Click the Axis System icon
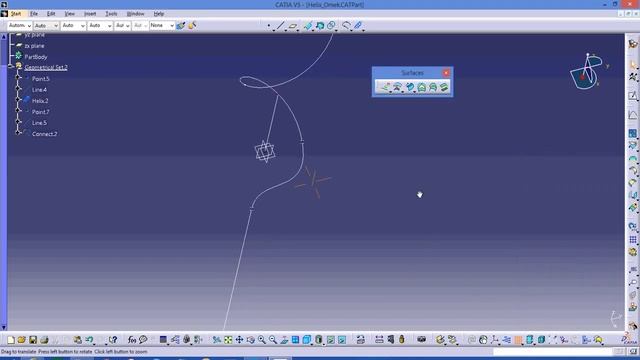The image size is (640, 360). [x=494, y=340]
